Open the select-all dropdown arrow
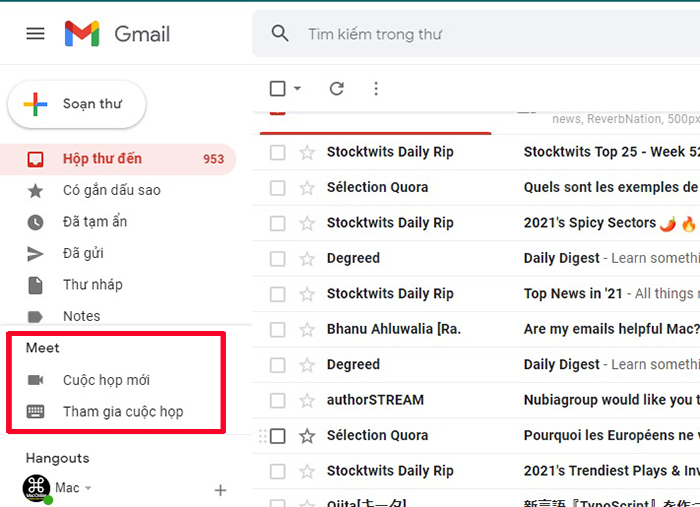The height and width of the screenshot is (507, 700). 297,88
